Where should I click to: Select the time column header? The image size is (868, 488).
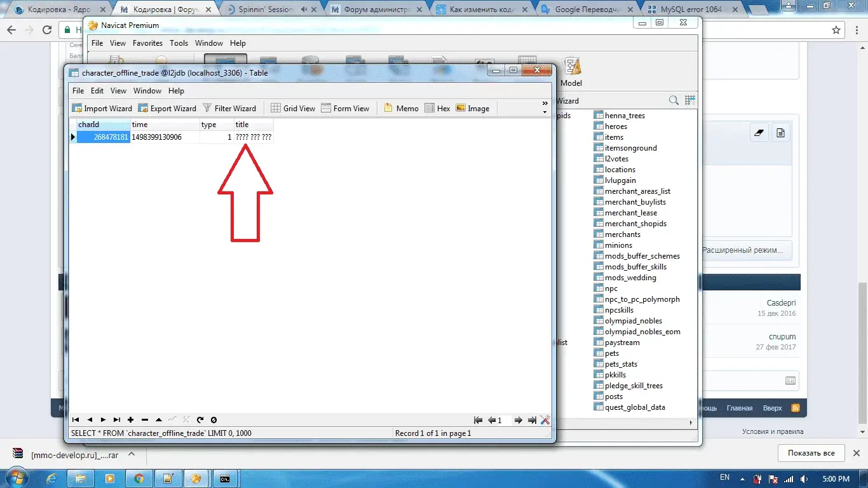pos(165,125)
